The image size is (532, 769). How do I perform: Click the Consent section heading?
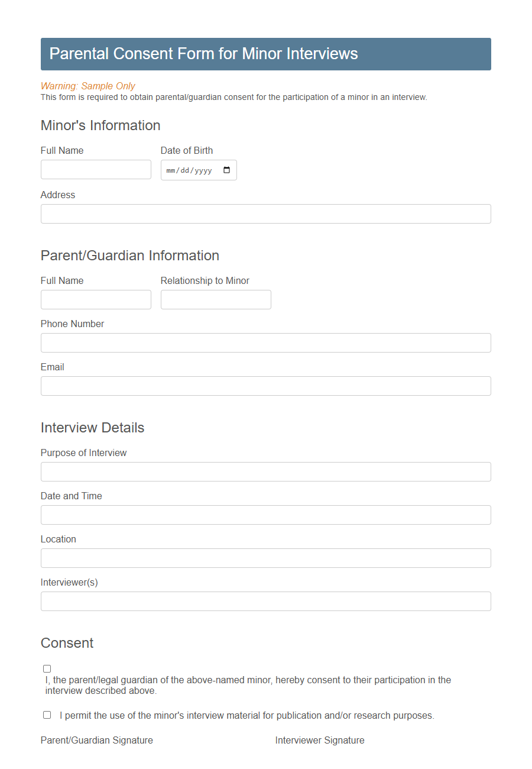(67, 643)
